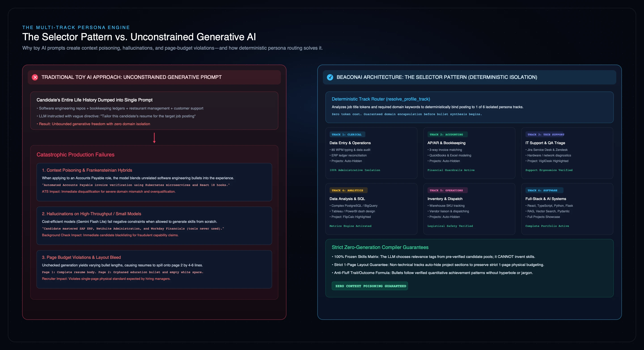Open the Page Budget Violations & Layout Bleed title
Viewport: 644px width, 350px height.
pyautogui.click(x=81, y=257)
